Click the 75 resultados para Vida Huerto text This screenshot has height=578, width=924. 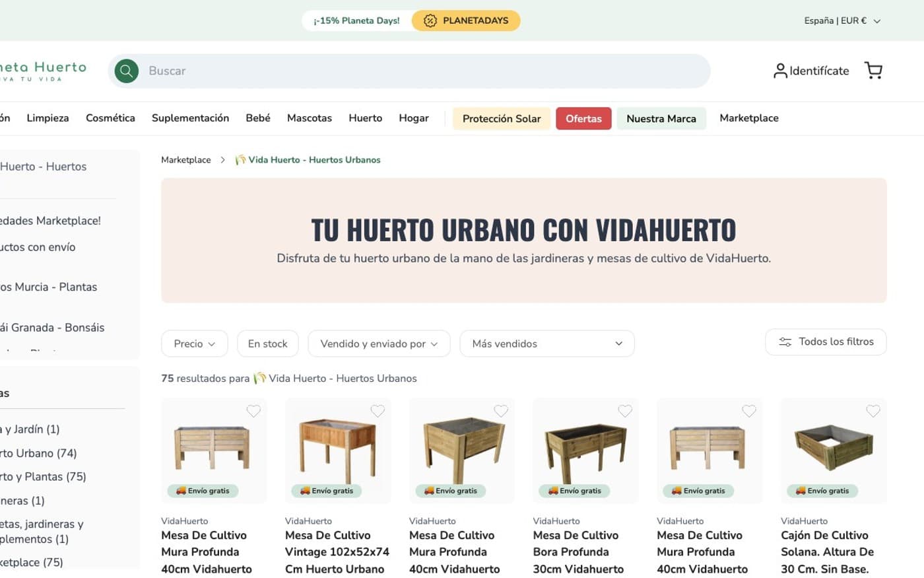(x=289, y=379)
